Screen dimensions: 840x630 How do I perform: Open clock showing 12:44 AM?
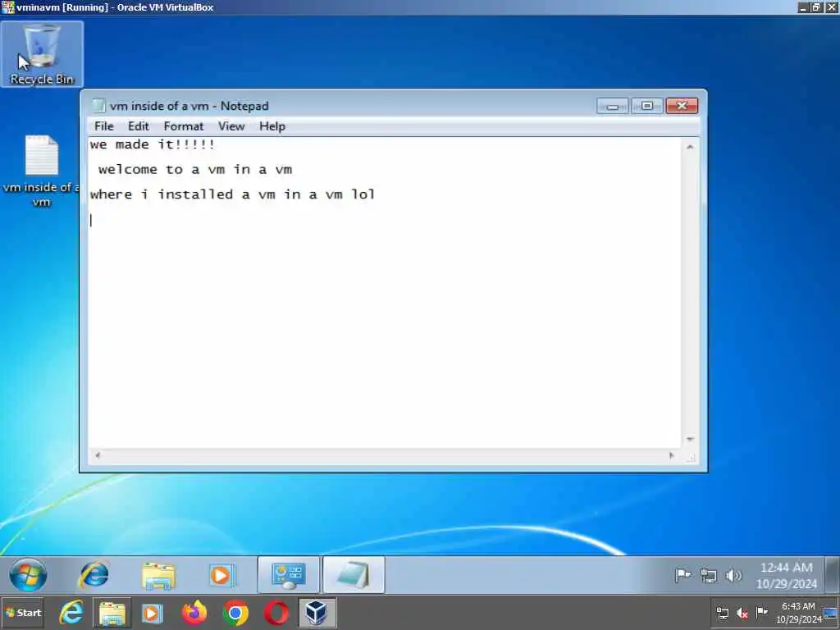tap(787, 575)
